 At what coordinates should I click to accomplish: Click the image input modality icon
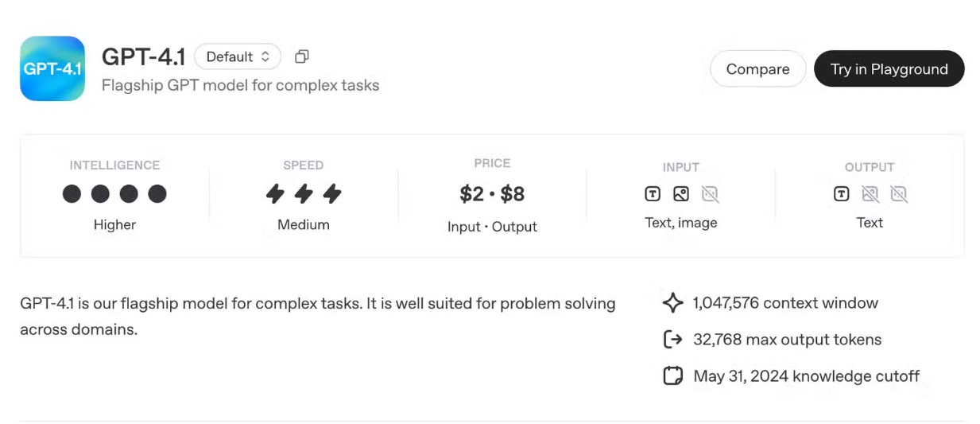pos(680,193)
